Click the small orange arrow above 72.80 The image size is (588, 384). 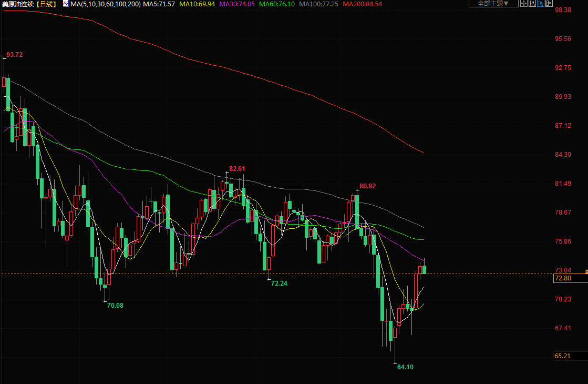click(x=586, y=270)
